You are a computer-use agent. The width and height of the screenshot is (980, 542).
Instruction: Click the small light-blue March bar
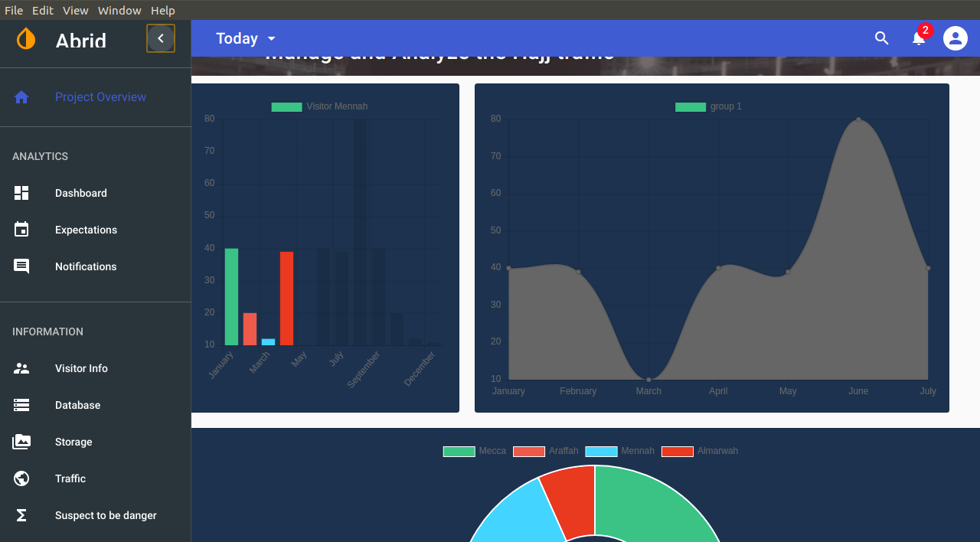268,342
